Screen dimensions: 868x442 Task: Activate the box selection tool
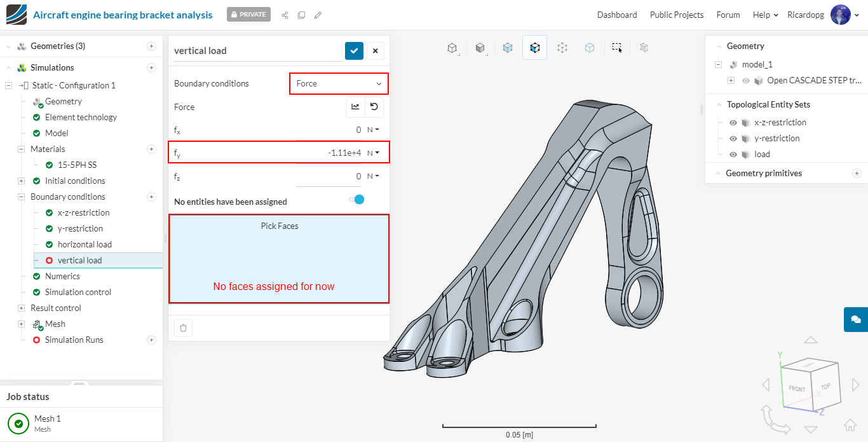click(x=616, y=48)
